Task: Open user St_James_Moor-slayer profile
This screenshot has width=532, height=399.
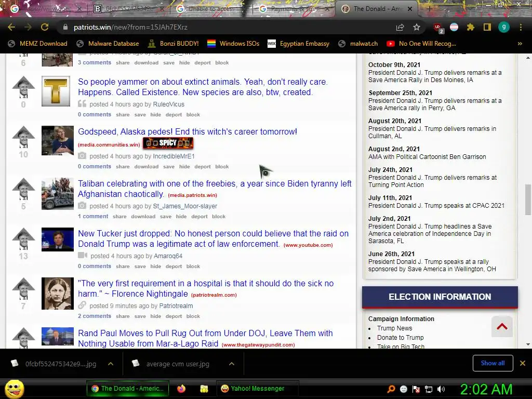Action: 185,206
